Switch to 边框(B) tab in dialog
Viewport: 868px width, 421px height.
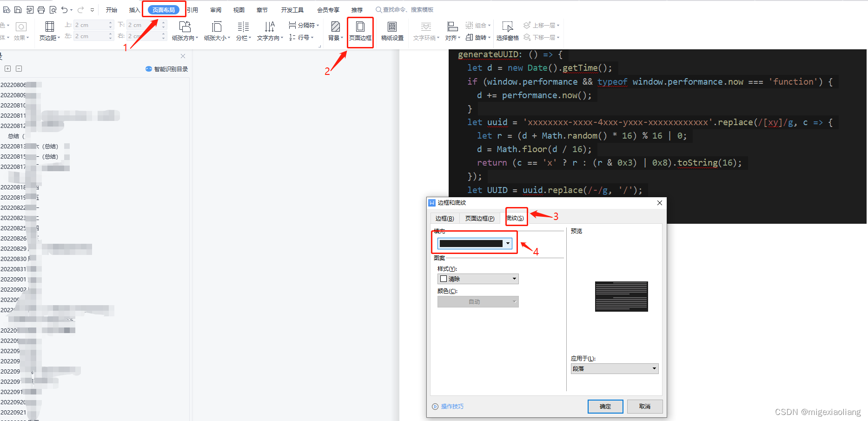pyautogui.click(x=445, y=218)
